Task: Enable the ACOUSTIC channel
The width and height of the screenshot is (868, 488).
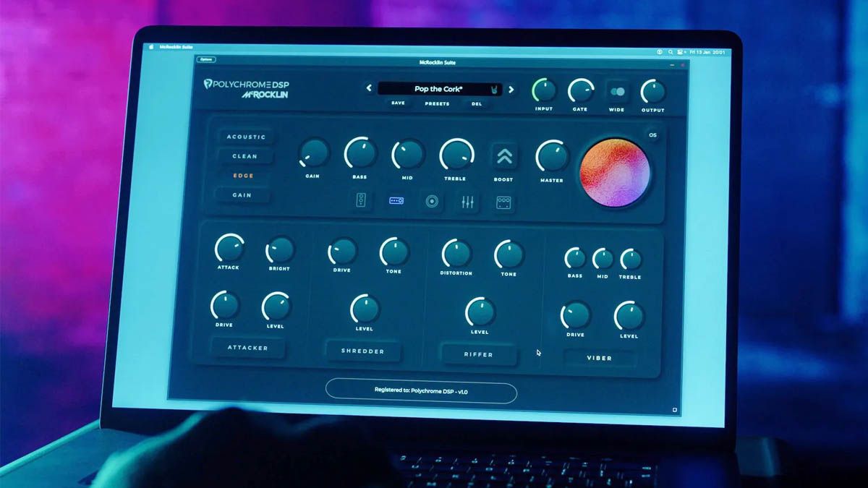Action: coord(245,137)
